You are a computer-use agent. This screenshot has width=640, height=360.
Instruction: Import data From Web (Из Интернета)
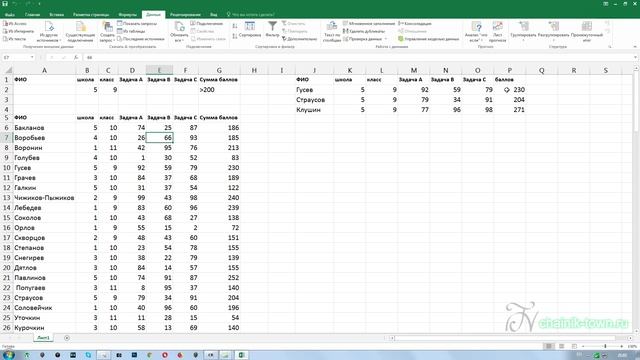point(18,31)
